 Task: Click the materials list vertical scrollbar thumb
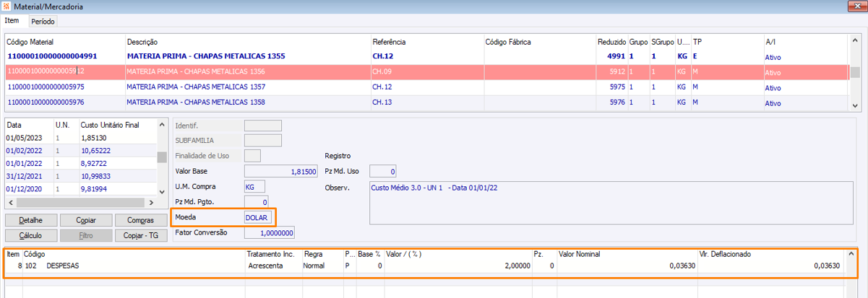point(854,71)
